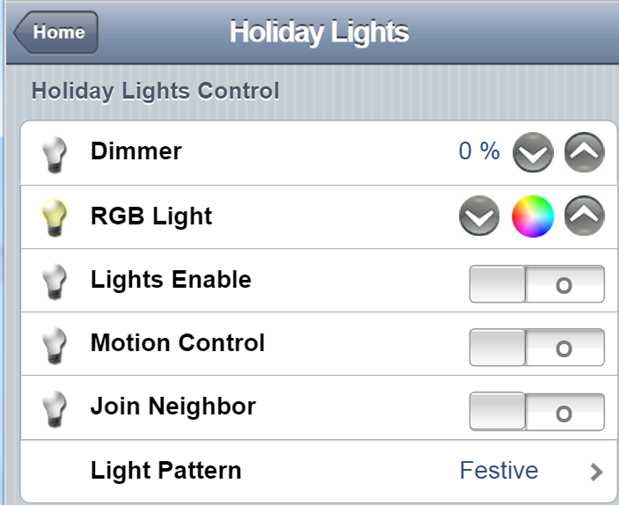This screenshot has width=619, height=505.
Task: Click the Holiday Lights Control header
Action: tap(156, 91)
